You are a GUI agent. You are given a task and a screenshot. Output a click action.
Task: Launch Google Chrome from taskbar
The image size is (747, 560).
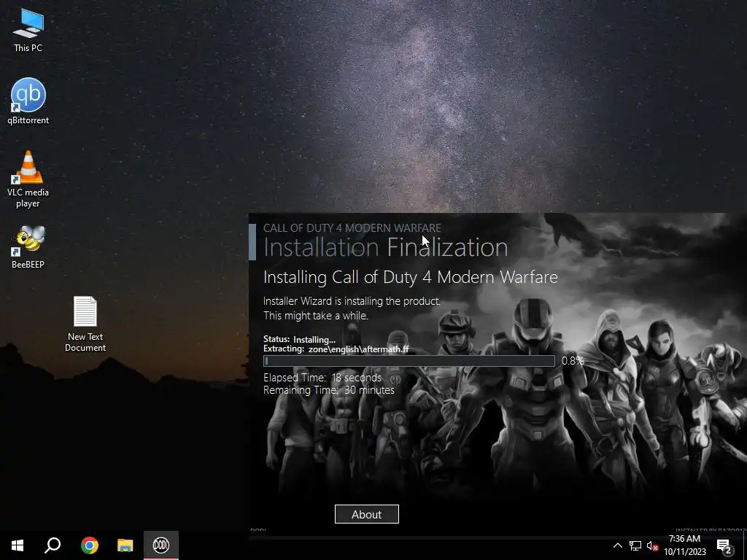point(90,545)
